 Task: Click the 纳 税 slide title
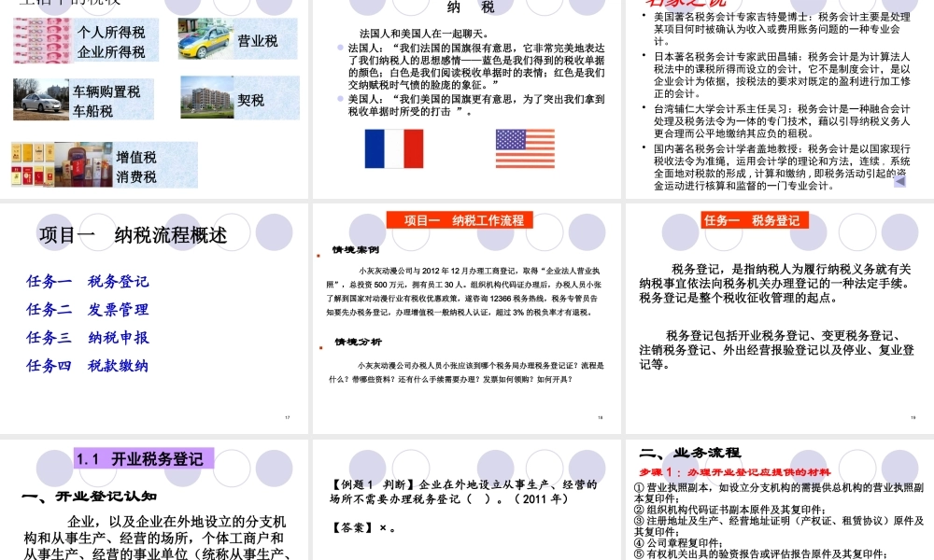[x=470, y=7]
